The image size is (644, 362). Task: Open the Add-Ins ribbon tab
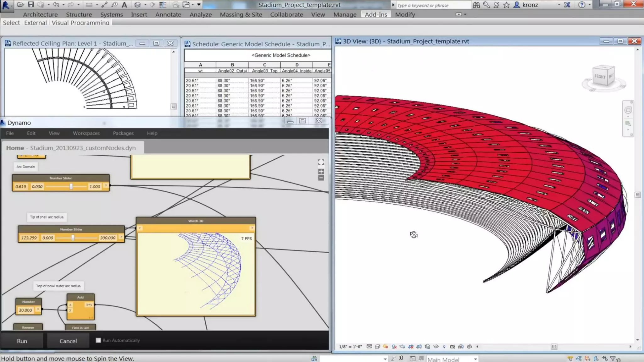coord(376,14)
